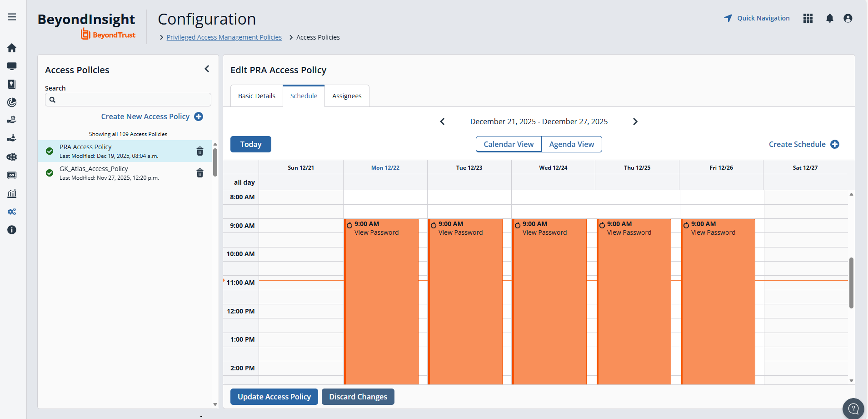Screen dimensions: 868x419
Task: Open the hand-with-gear icon in sidebar
Action: pos(12,120)
